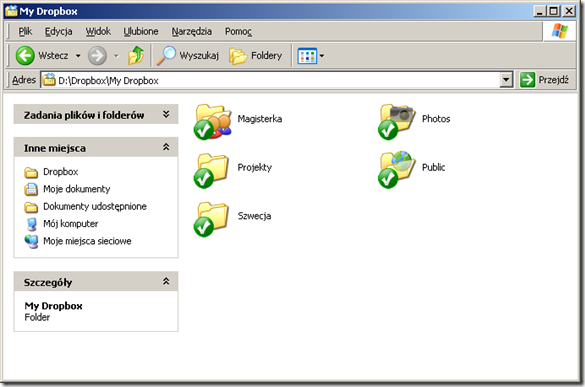The image size is (585, 387).
Task: Open Moje miejsca sieciowe link
Action: click(87, 241)
